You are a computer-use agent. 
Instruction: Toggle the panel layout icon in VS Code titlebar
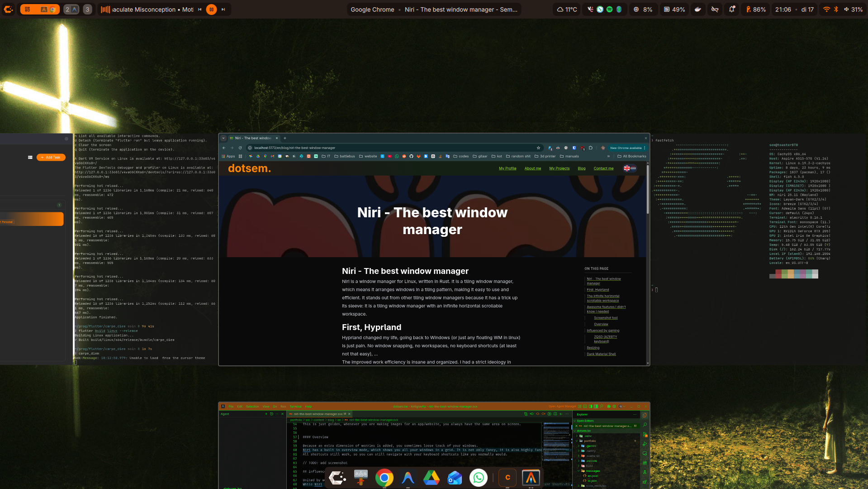[585, 406]
